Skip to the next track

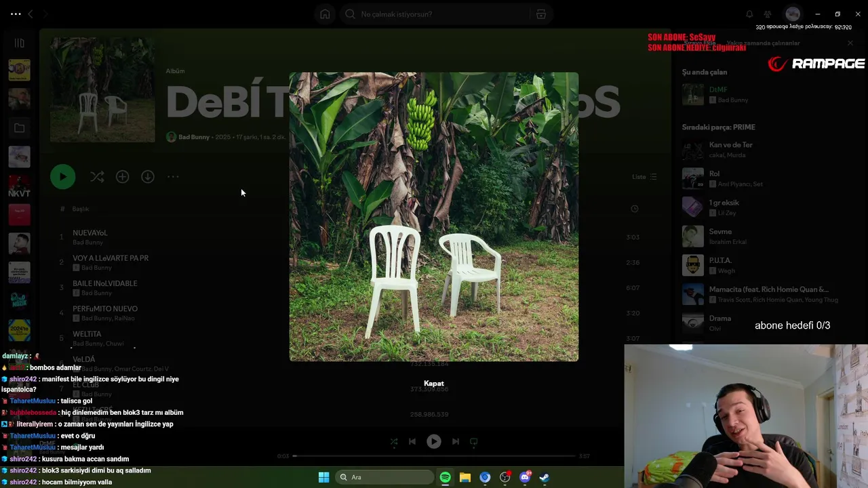pyautogui.click(x=456, y=441)
